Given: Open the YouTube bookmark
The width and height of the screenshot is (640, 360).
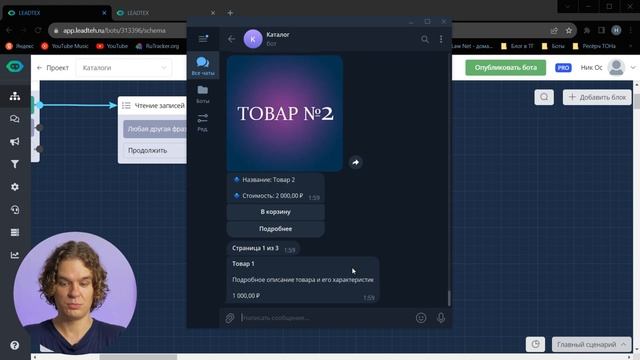Looking at the screenshot, I should click(112, 46).
